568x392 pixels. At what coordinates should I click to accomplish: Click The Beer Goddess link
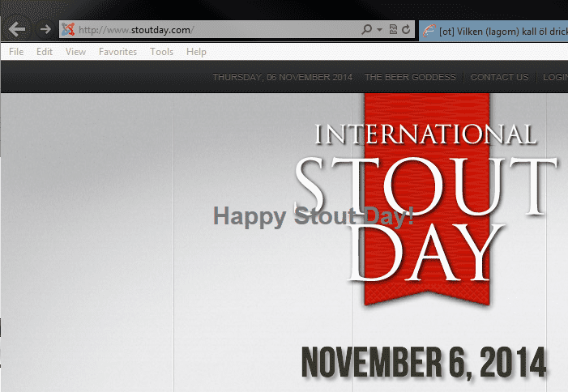pos(410,77)
